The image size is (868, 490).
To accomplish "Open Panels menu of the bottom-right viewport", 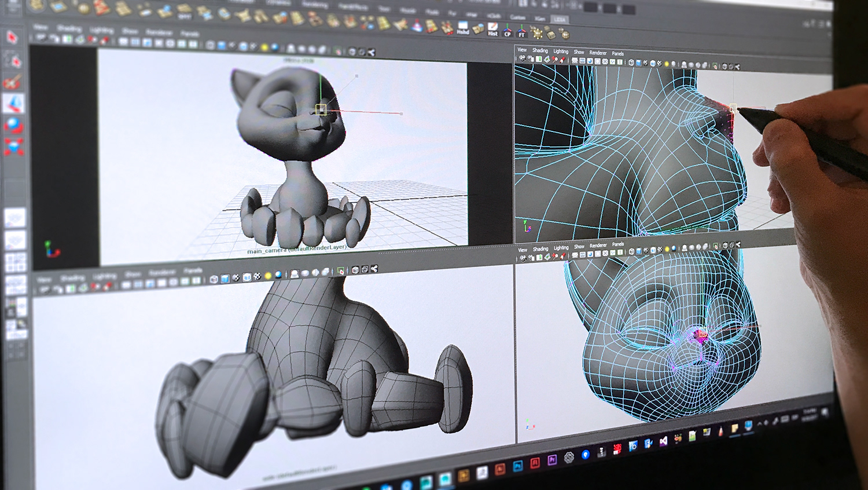I will pyautogui.click(x=618, y=244).
